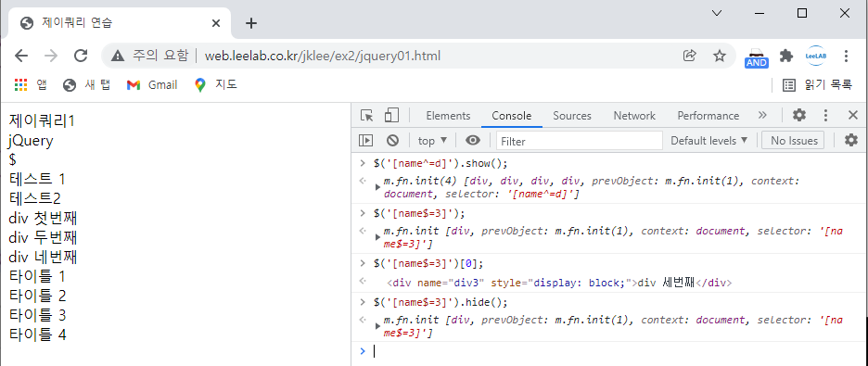
Task: Open DevTools settings gear
Action: pos(798,115)
